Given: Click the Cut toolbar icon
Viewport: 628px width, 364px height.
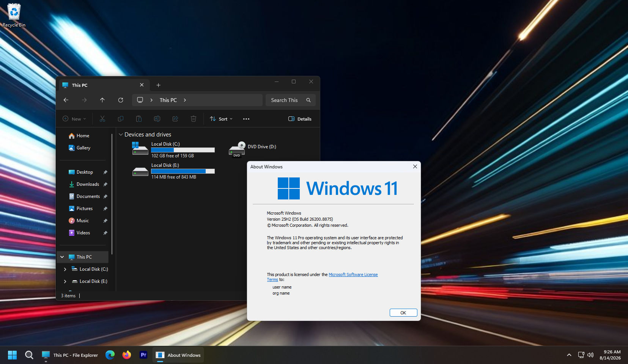Looking at the screenshot, I should pos(102,119).
